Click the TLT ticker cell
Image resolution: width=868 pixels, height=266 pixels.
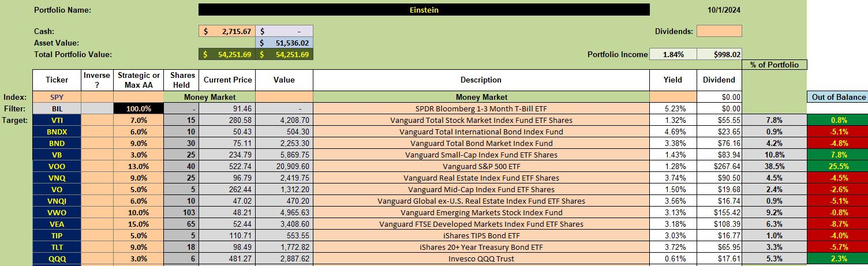click(x=57, y=247)
